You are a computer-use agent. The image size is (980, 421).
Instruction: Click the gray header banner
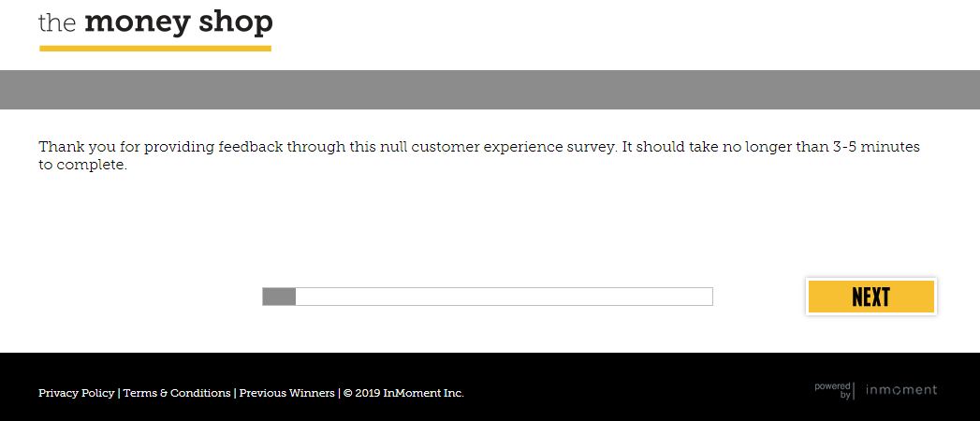490,90
